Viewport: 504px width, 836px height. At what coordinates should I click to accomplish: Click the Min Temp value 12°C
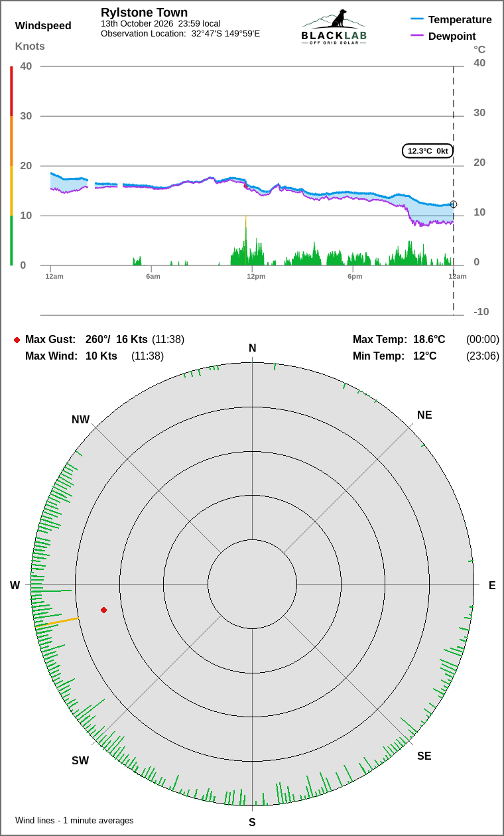pyautogui.click(x=425, y=356)
